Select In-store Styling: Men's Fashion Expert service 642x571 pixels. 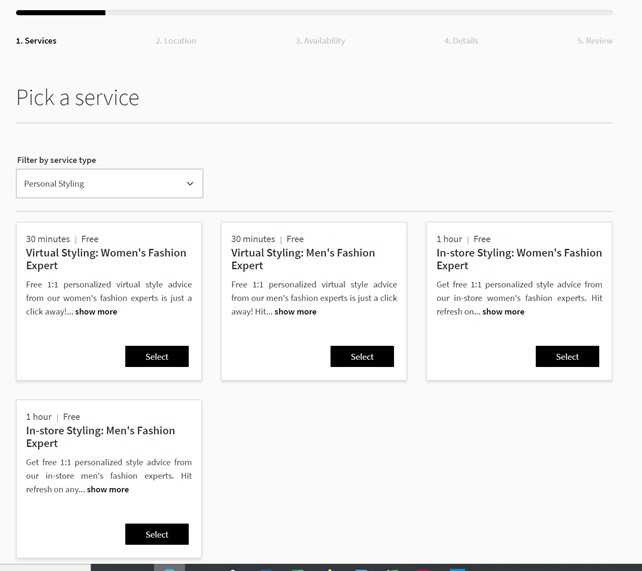point(157,534)
